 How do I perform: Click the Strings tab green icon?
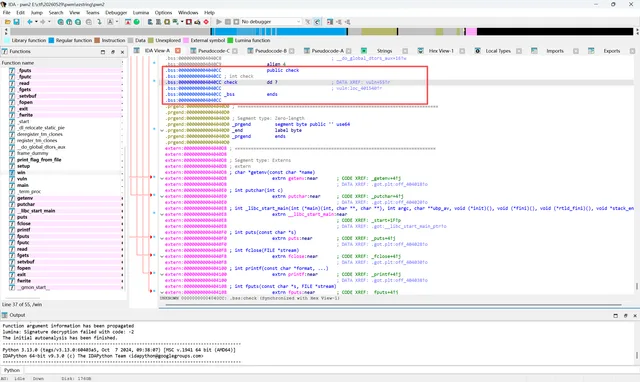[x=364, y=51]
